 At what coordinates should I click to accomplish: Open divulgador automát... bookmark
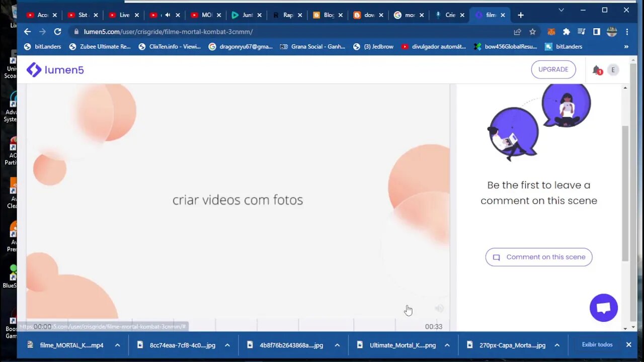click(433, 46)
